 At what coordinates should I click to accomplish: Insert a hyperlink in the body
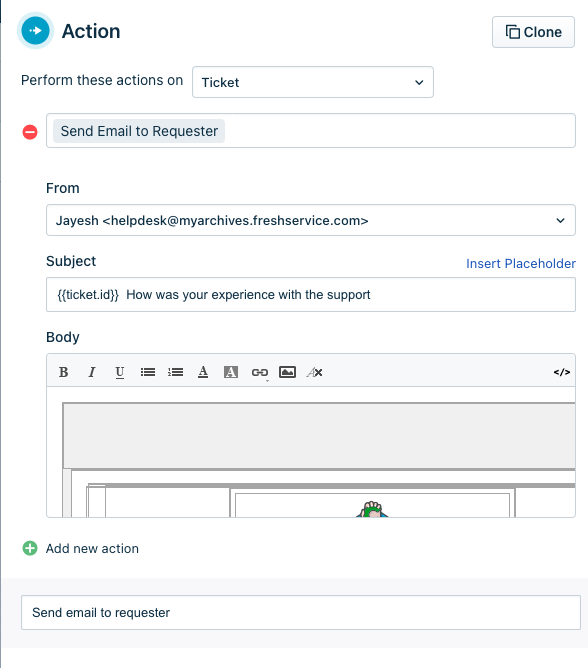[x=259, y=372]
